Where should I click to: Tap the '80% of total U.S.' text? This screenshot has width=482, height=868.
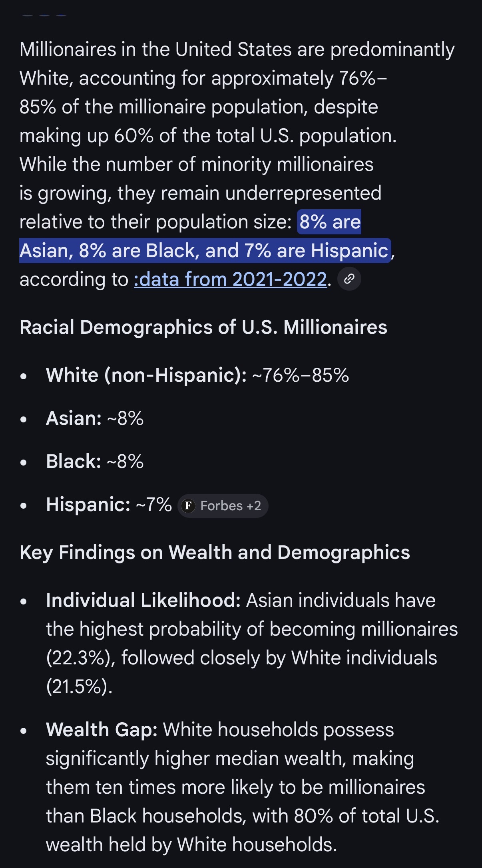pyautogui.click(x=366, y=816)
